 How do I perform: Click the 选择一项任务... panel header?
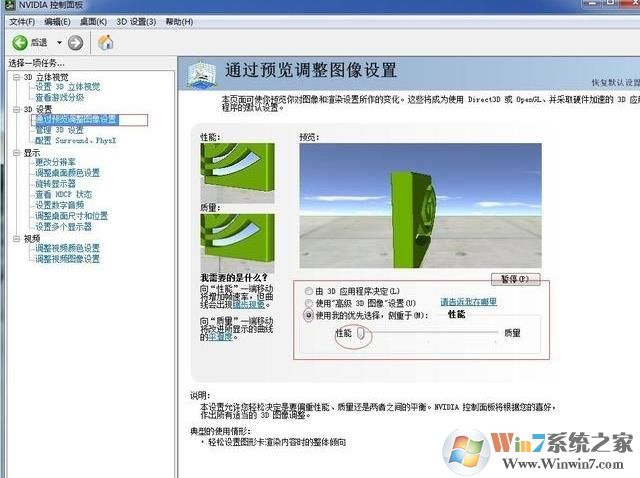point(36,63)
